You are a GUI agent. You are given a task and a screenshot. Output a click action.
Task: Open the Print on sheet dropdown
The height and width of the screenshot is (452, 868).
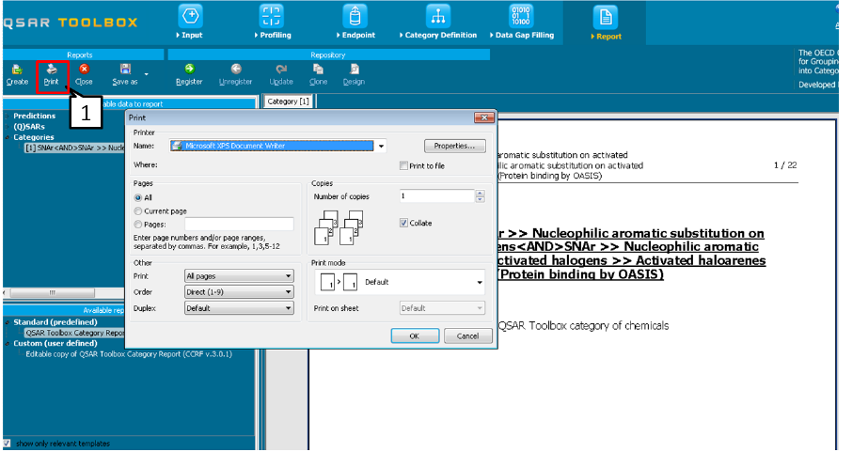[x=442, y=308]
